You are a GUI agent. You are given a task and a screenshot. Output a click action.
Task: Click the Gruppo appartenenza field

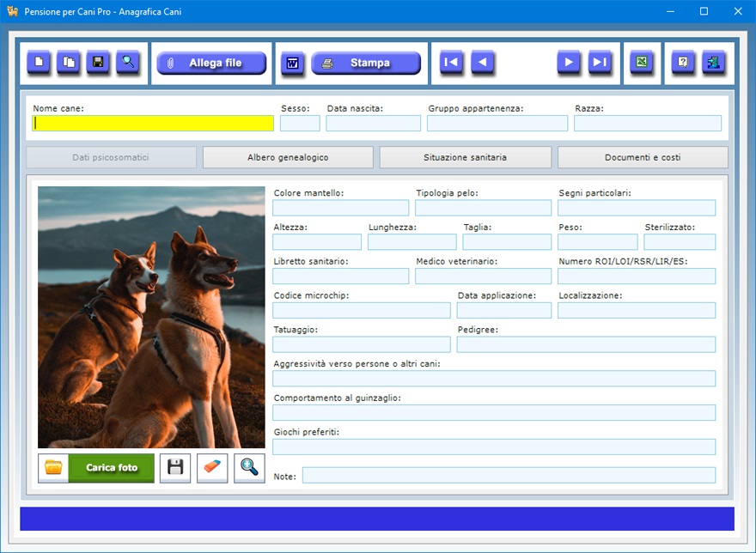click(x=497, y=124)
